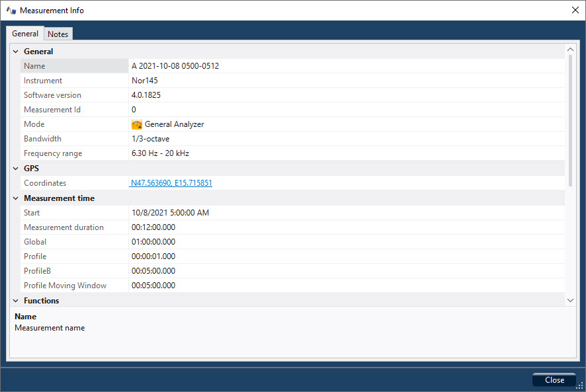Collapse the GPS section

(x=15, y=169)
